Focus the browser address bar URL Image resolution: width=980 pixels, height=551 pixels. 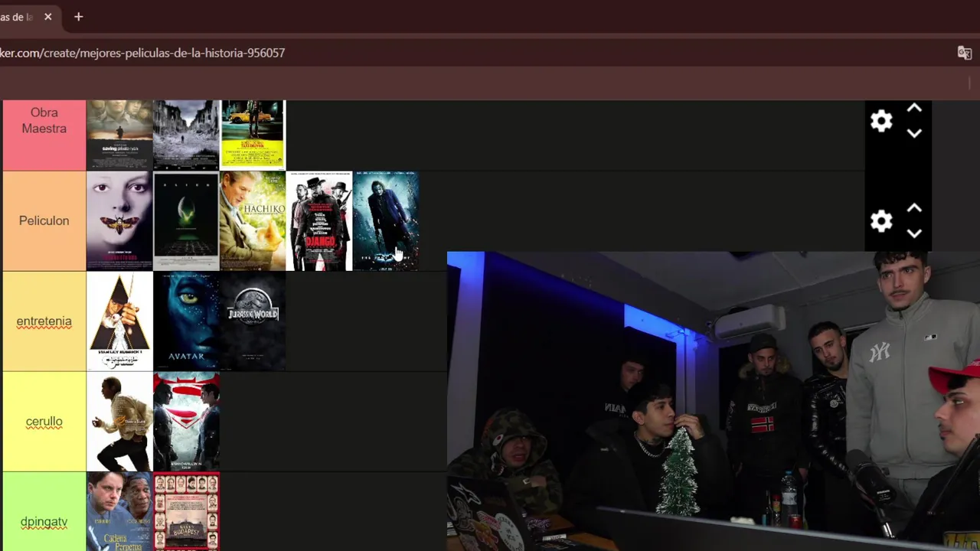[142, 53]
